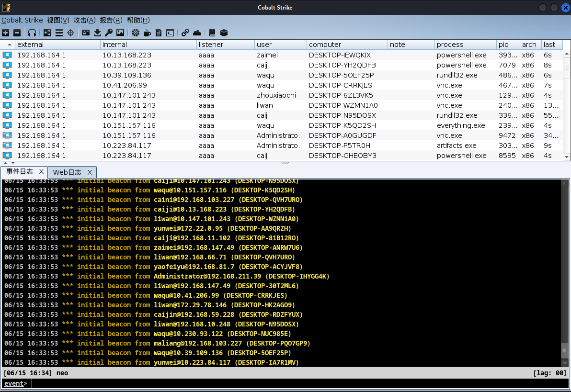
Task: Click the book help icon
Action: (212, 33)
